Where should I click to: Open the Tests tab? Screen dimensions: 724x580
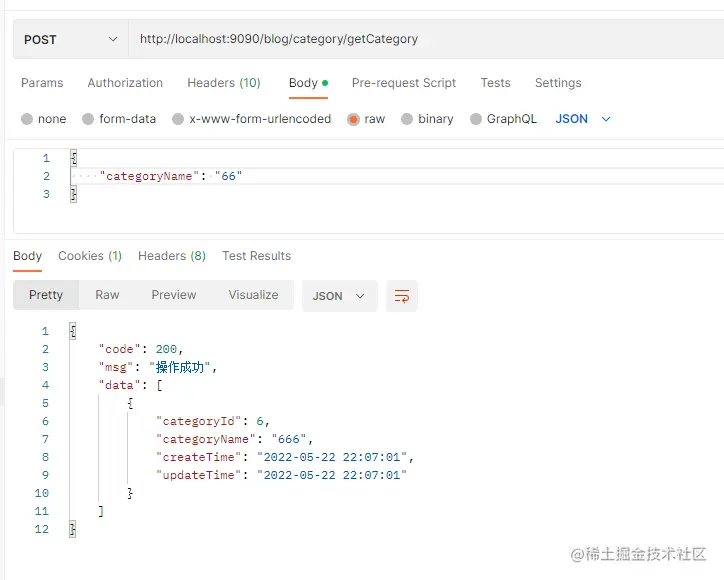pyautogui.click(x=495, y=83)
